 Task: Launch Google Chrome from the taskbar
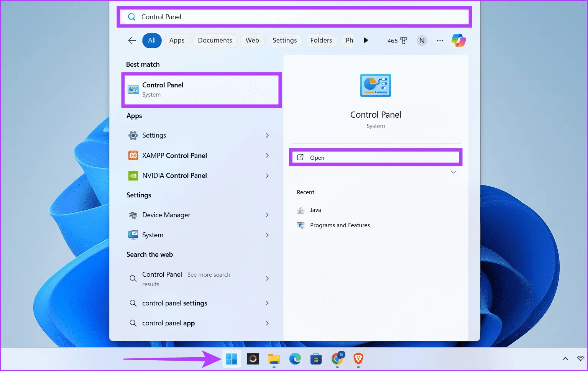coord(337,359)
